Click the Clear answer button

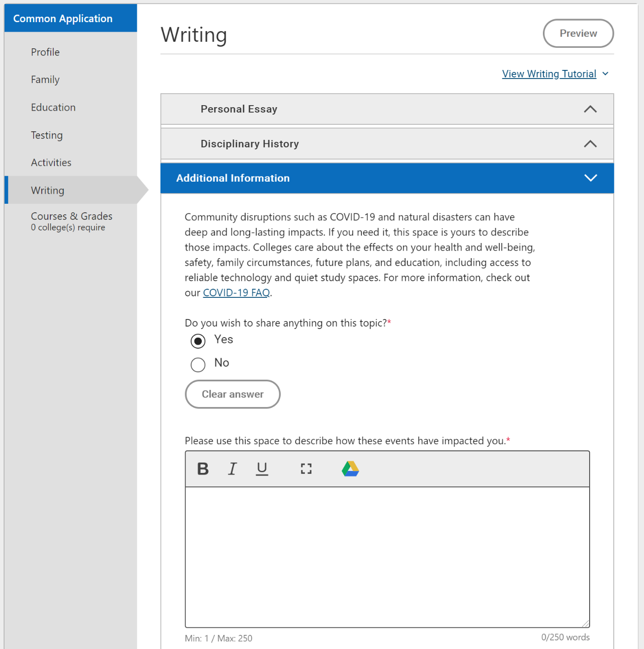232,394
